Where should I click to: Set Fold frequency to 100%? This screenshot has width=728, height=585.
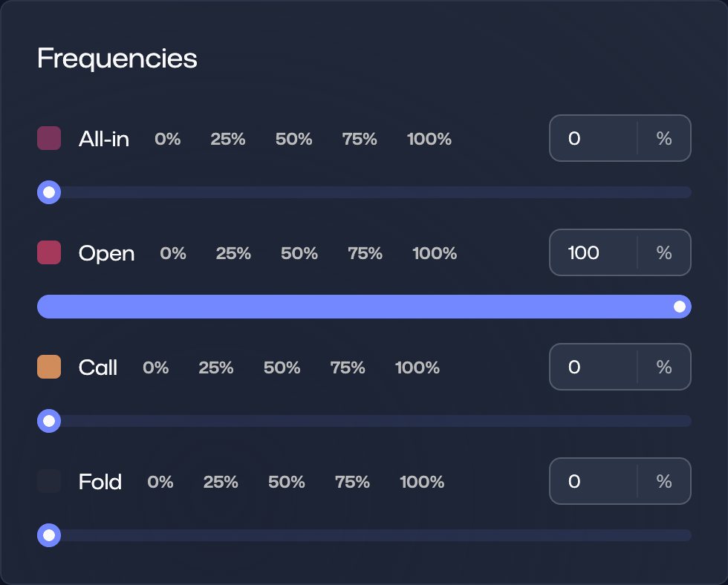(422, 482)
